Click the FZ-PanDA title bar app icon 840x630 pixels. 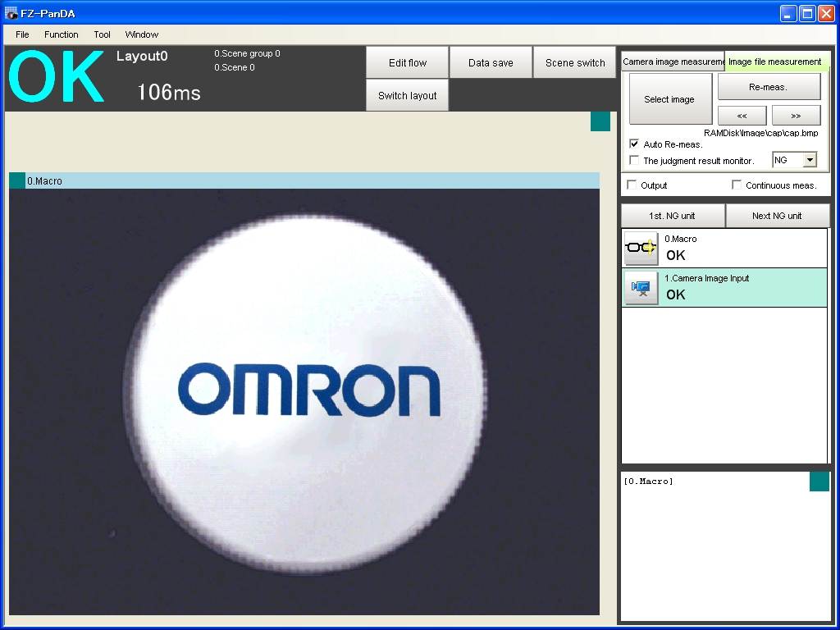(x=11, y=13)
